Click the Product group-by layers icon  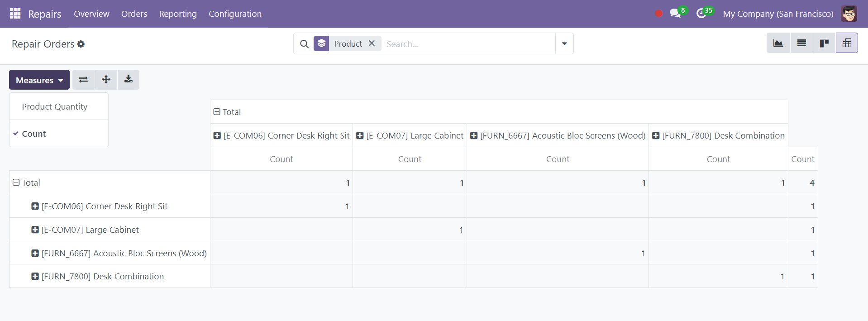coord(321,43)
